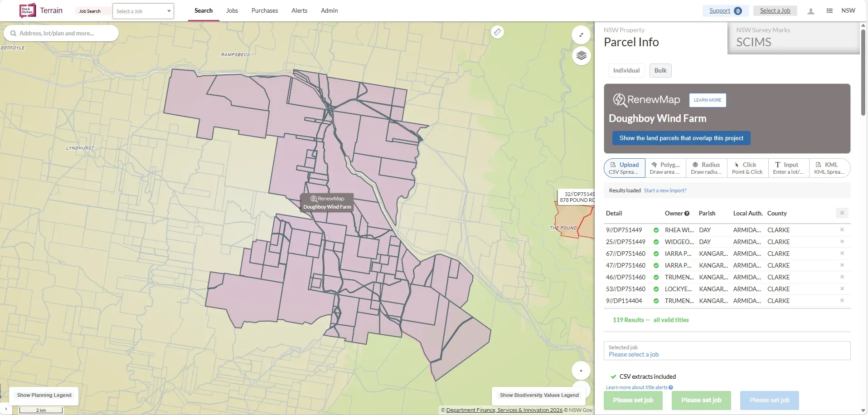Clear all results using header X button

[842, 213]
